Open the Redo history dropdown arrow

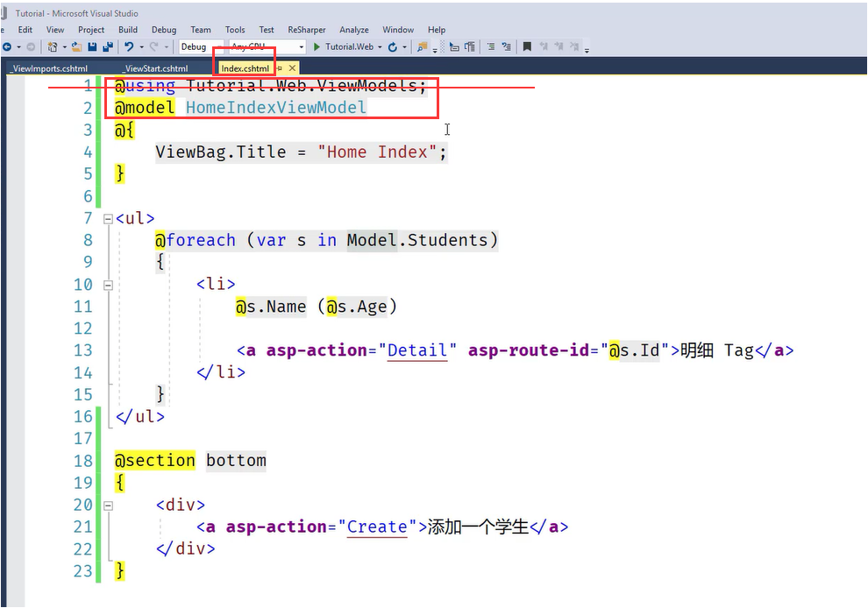[166, 47]
